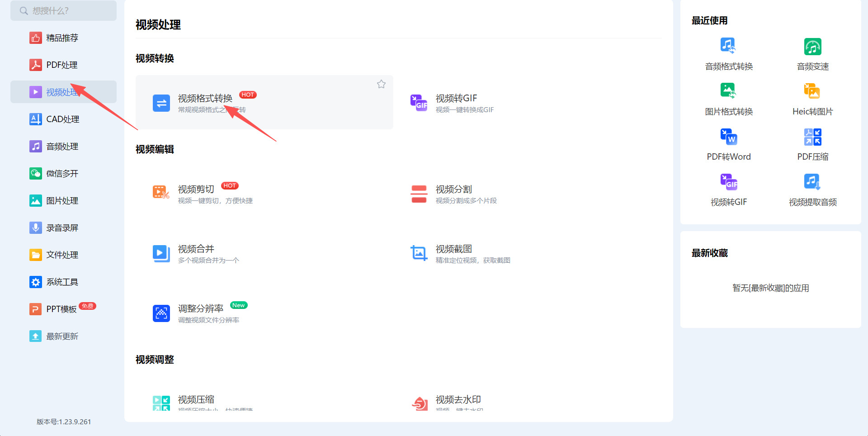Favorite 视频格式转换 with the star
The width and height of the screenshot is (868, 436).
tap(381, 84)
